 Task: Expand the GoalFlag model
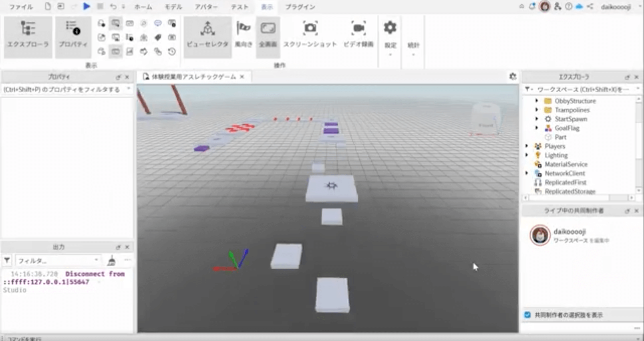(537, 128)
